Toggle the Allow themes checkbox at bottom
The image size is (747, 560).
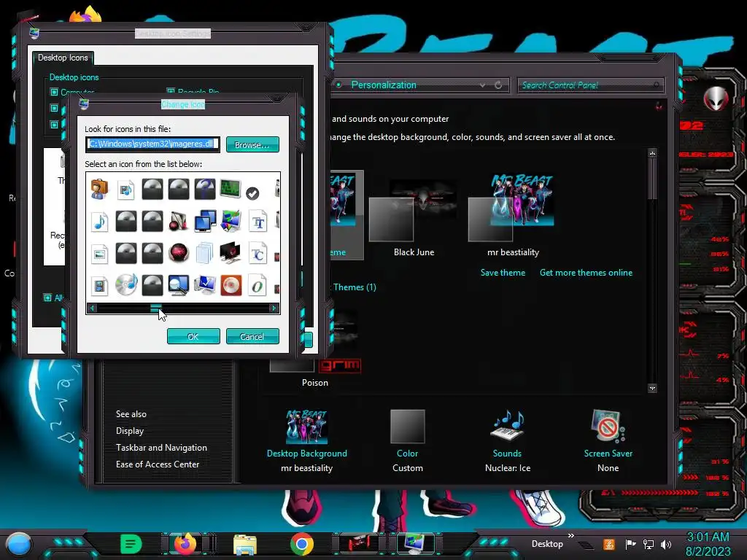pos(47,297)
